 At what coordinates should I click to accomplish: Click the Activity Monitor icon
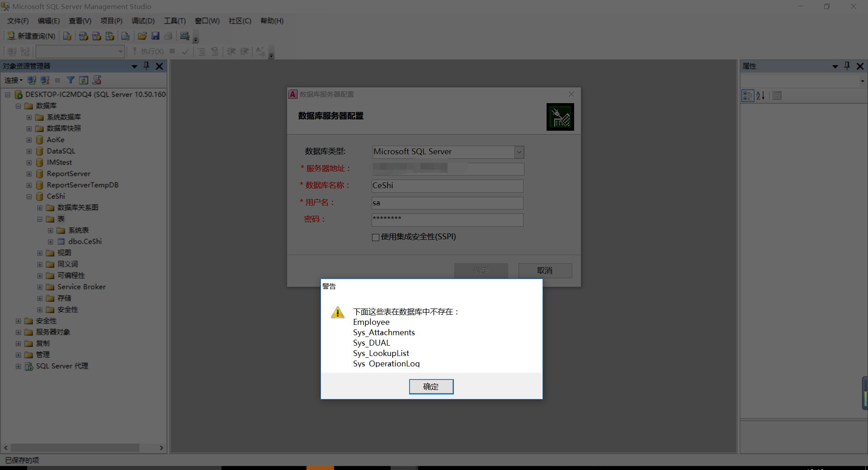[184, 36]
